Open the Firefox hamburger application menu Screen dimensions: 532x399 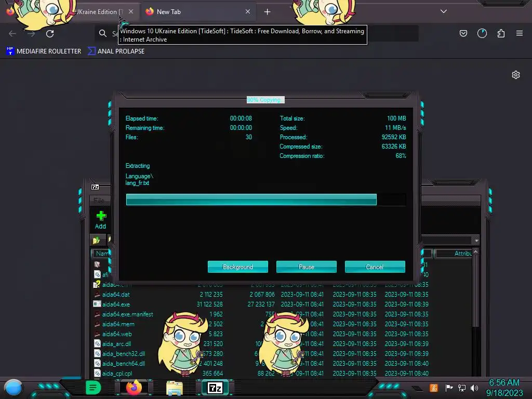tap(520, 33)
